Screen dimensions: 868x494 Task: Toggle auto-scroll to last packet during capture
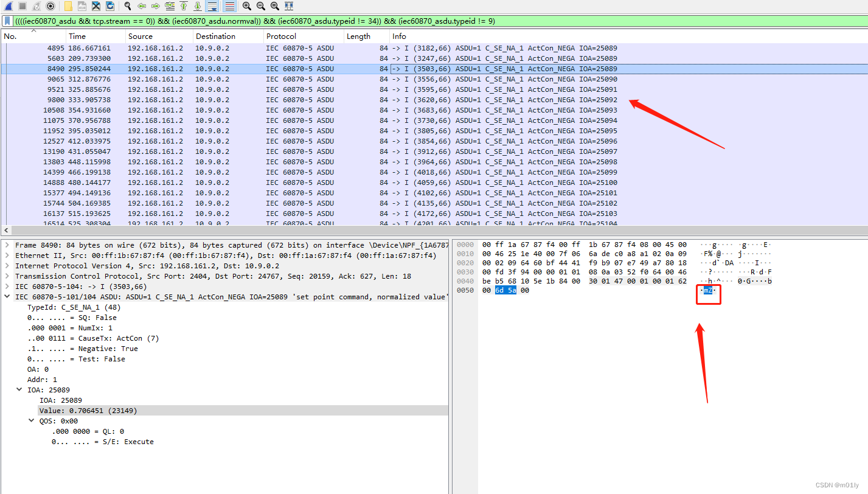coord(212,6)
